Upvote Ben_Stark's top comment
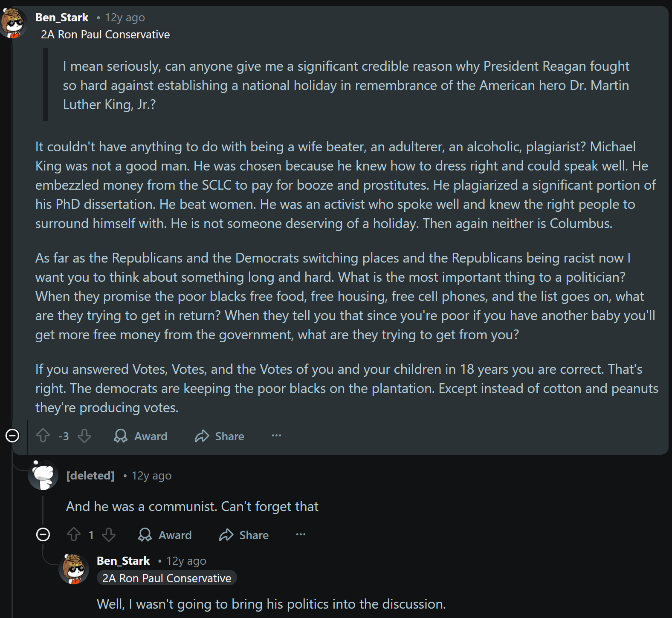Viewport: 672px width, 618px height. click(43, 436)
